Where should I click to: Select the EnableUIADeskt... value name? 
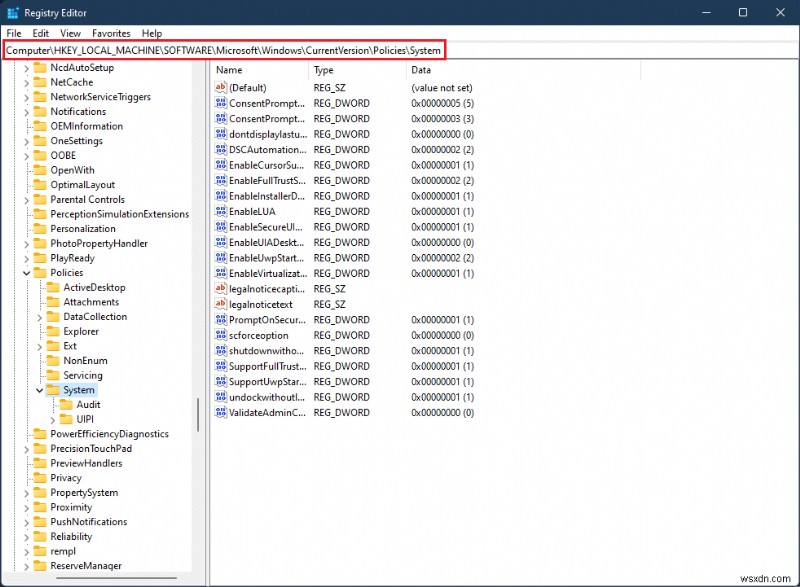click(x=266, y=242)
